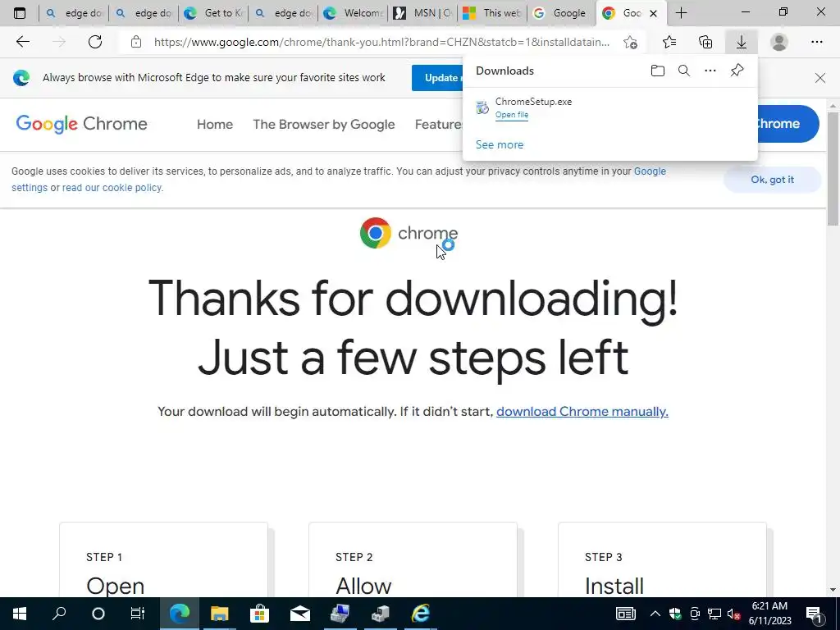Open The Browser by Google menu
The image size is (840, 630).
(323, 125)
